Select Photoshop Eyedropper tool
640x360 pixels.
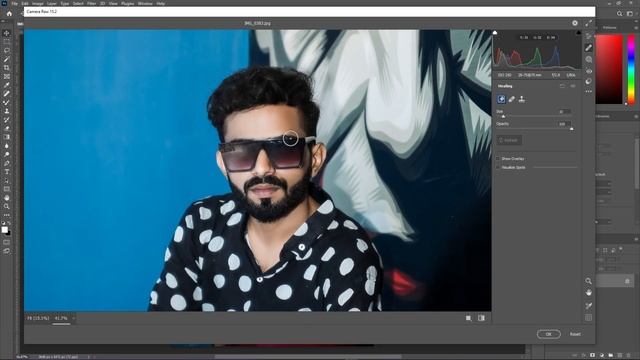pyautogui.click(x=7, y=85)
